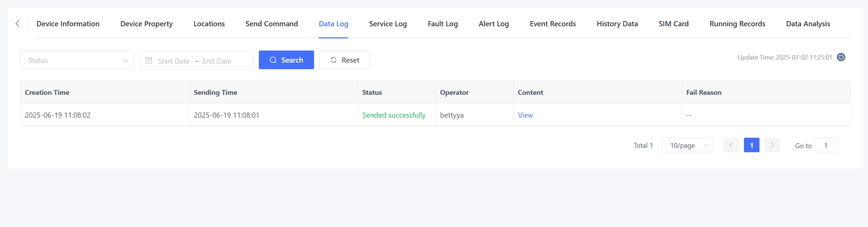Screen dimensions: 868x227
Task: Switch to the Data Analysis tab
Action: pos(808,24)
